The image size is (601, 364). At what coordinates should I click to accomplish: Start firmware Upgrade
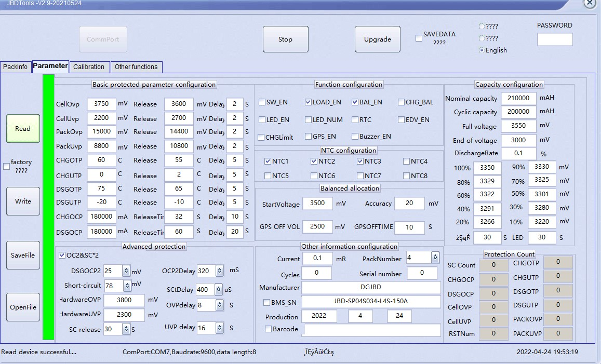pos(377,39)
